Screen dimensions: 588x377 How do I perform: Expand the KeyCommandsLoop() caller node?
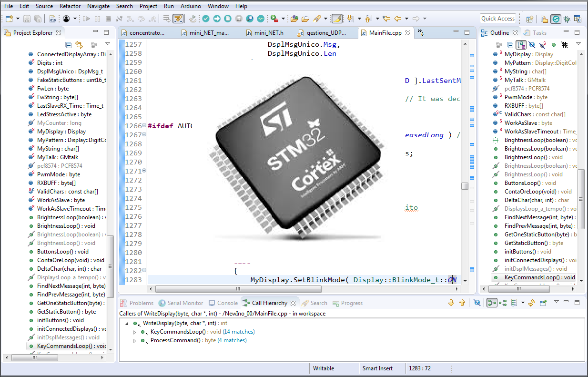[134, 332]
